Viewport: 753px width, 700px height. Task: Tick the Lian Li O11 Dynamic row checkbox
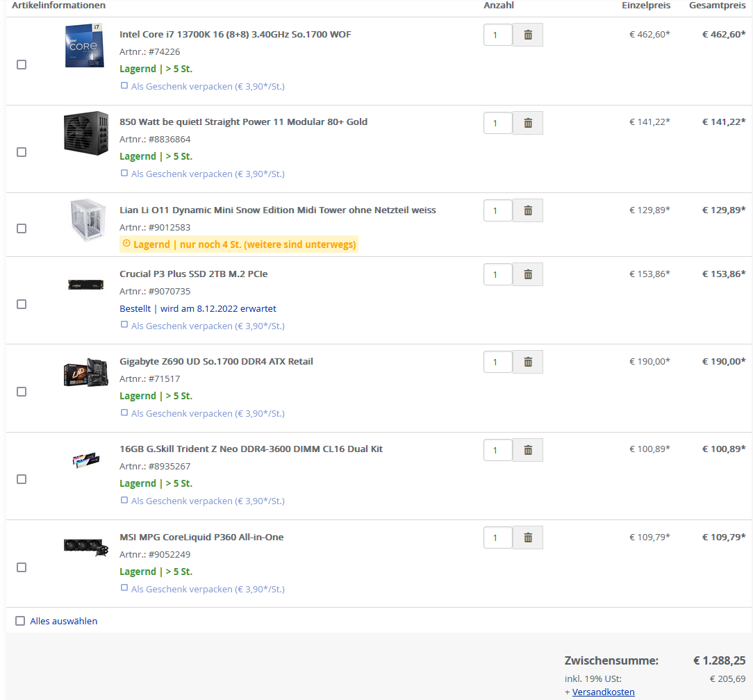pos(22,228)
